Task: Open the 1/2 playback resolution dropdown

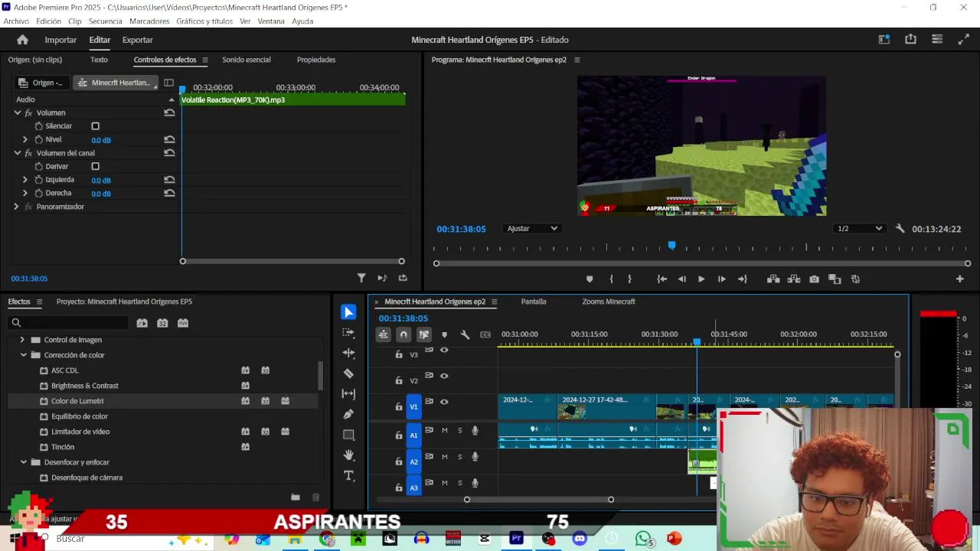Action: 860,228
